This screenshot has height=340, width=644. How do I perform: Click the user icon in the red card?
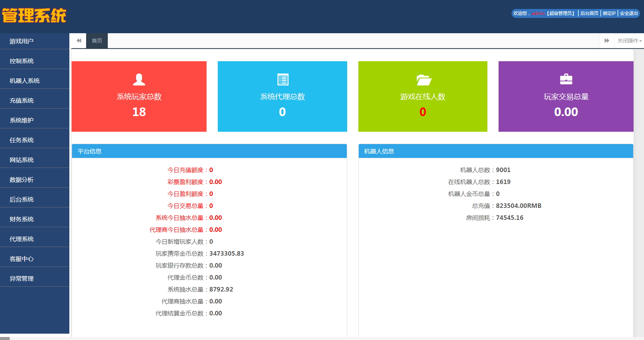pyautogui.click(x=139, y=79)
